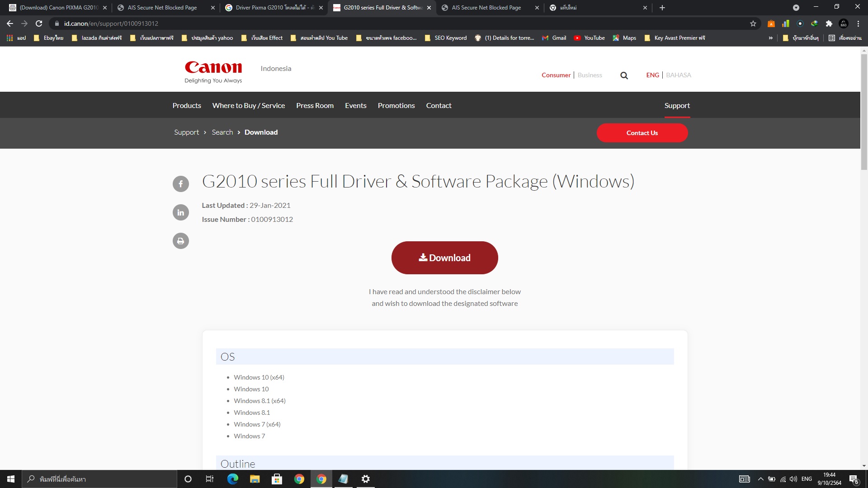868x488 pixels.
Task: Open File Explorer from taskbar
Action: (255, 479)
